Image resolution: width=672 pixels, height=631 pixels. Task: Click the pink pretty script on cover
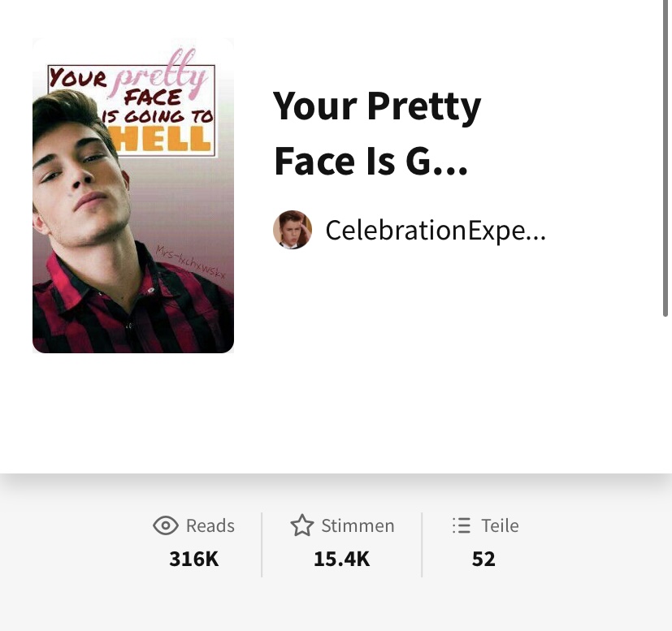(x=158, y=75)
